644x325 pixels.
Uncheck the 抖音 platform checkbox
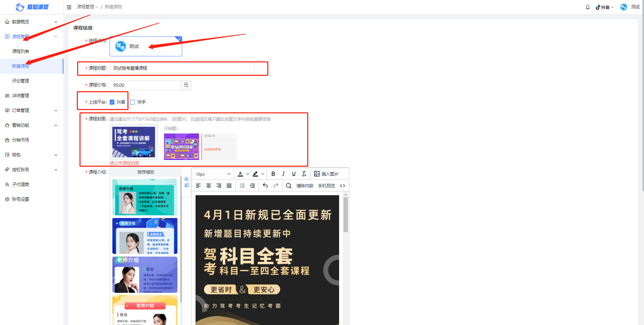coord(112,102)
